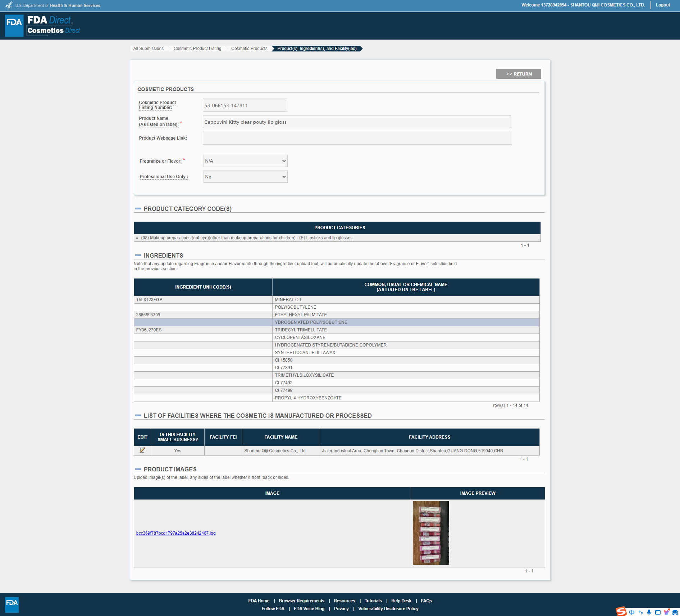680x616 pixels.
Task: Go to Cosmetic Product Listing breadcrumb
Action: coord(197,49)
